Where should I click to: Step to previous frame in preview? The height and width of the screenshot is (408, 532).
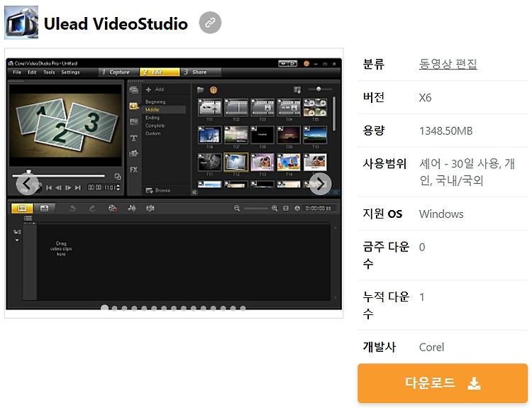coord(59,187)
